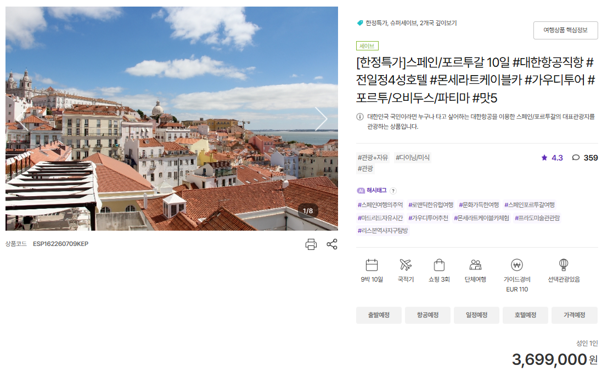Open the 359 reviews comment icon
This screenshot has width=602, height=372.
coord(576,158)
